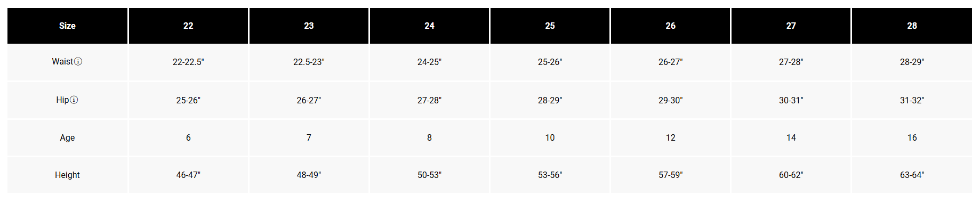Click the size 28 column header
Image resolution: width=980 pixels, height=203 pixels.
[912, 26]
